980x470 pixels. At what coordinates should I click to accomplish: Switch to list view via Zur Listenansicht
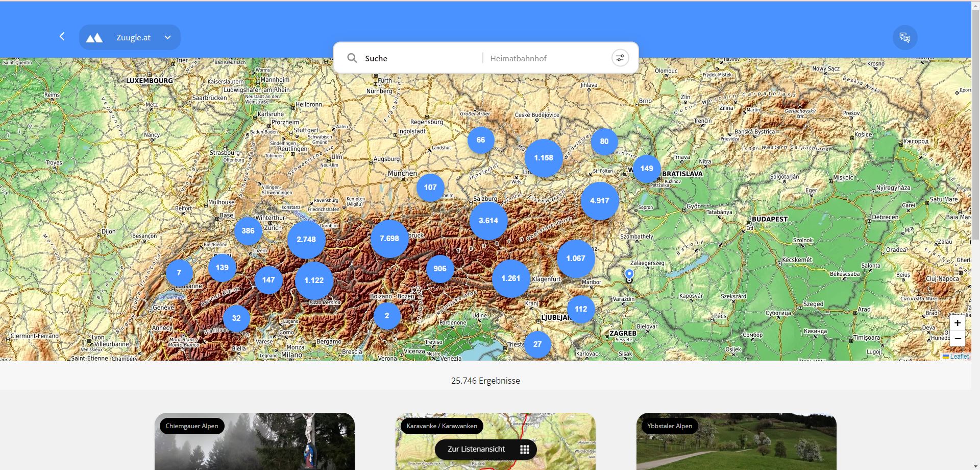[x=485, y=449]
